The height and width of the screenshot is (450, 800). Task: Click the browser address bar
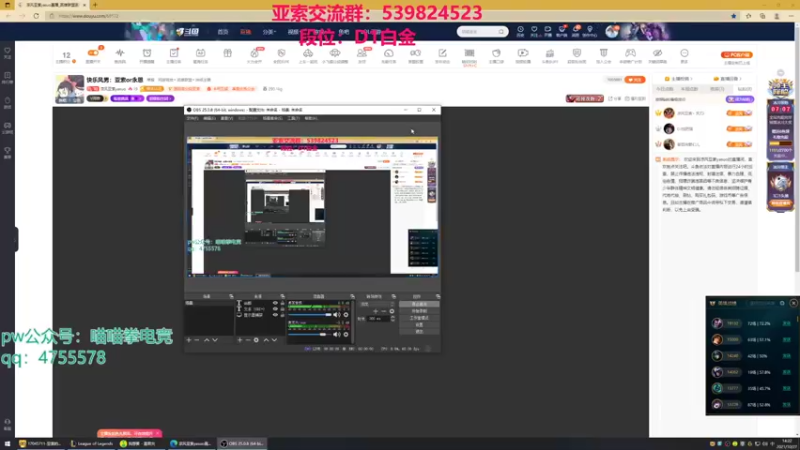tap(388, 16)
